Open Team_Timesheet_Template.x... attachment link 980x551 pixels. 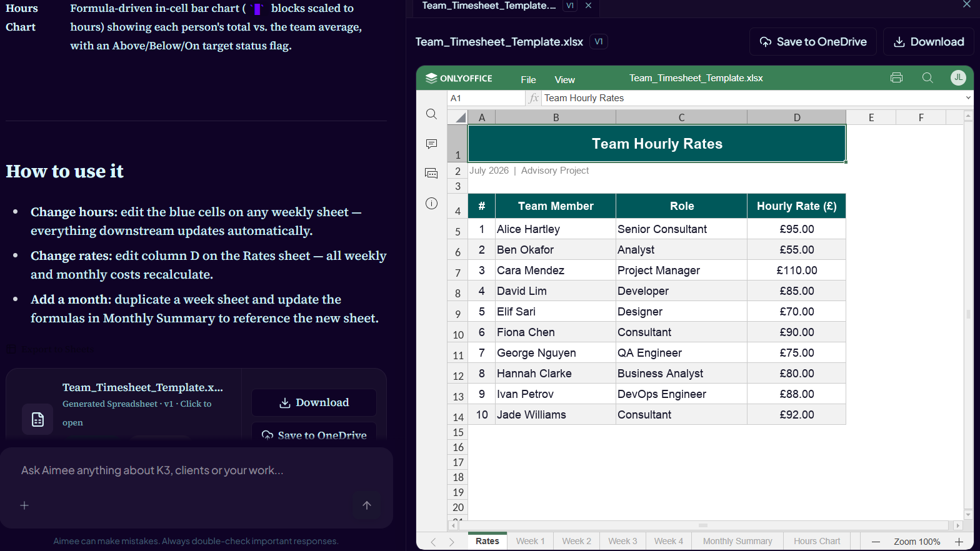point(142,387)
